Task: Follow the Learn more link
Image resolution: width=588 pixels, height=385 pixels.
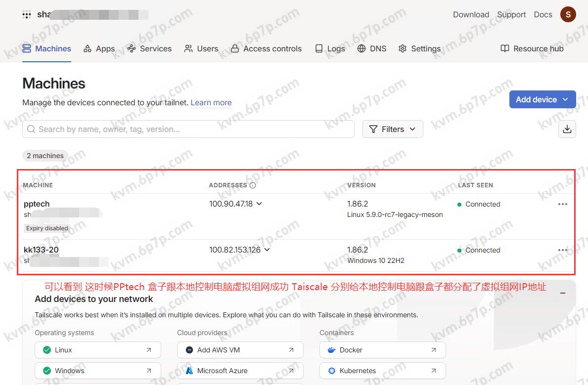Action: 211,103
